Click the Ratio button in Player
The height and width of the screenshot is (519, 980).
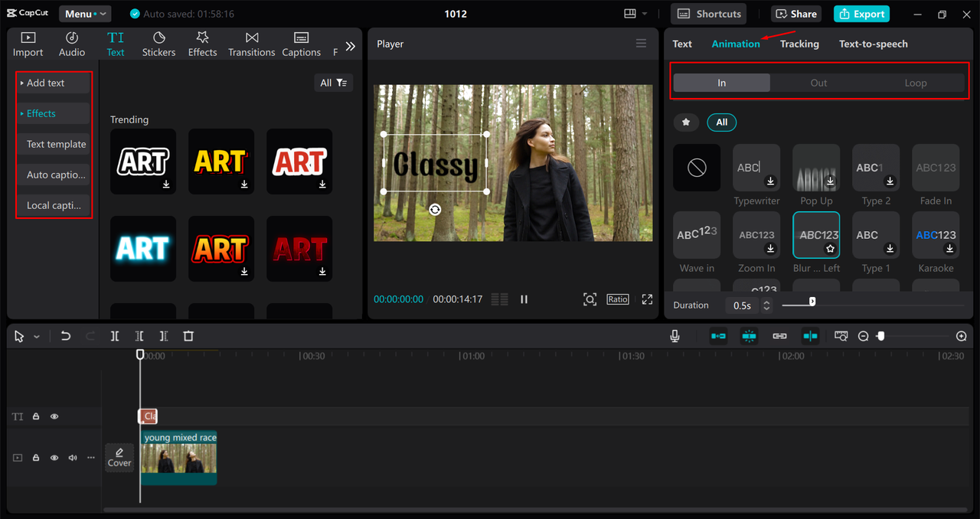coord(618,299)
